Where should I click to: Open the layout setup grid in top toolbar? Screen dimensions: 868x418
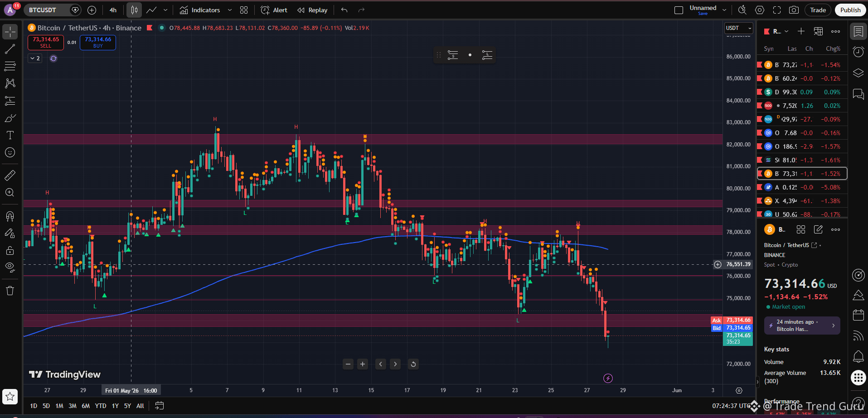pyautogui.click(x=244, y=10)
